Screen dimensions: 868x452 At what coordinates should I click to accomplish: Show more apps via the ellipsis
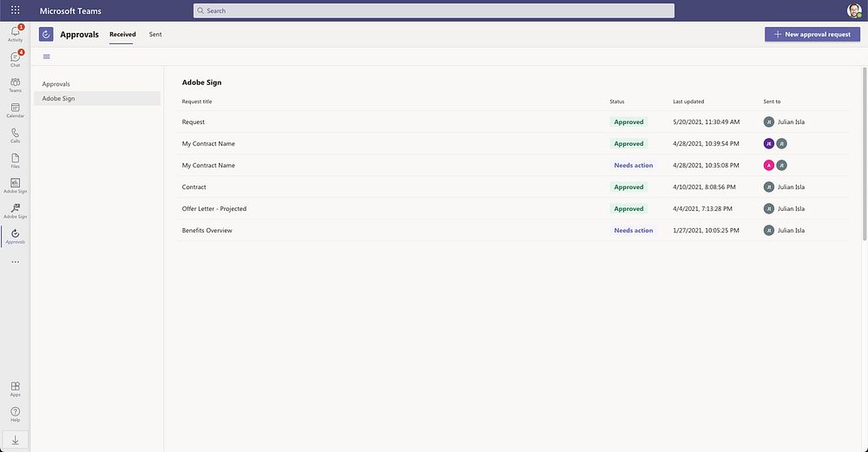(x=15, y=262)
